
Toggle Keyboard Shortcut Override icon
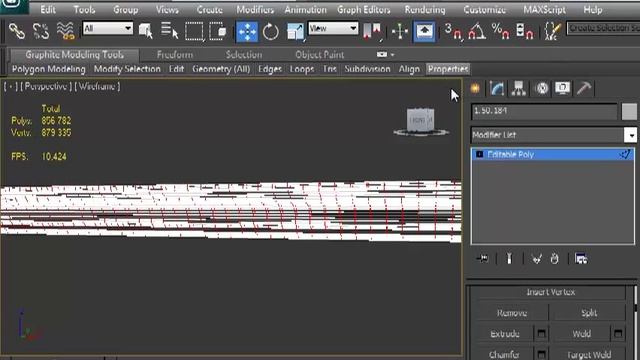[424, 32]
